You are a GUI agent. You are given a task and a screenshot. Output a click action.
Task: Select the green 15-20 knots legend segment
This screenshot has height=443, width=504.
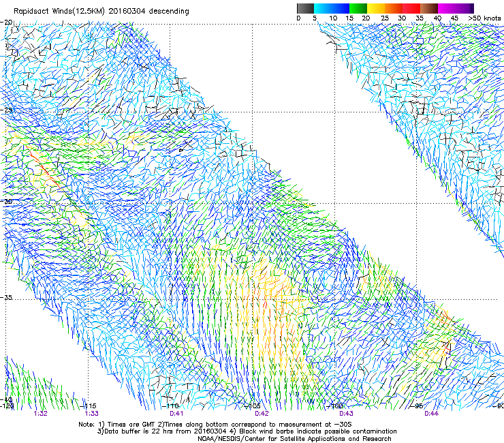(358, 8)
